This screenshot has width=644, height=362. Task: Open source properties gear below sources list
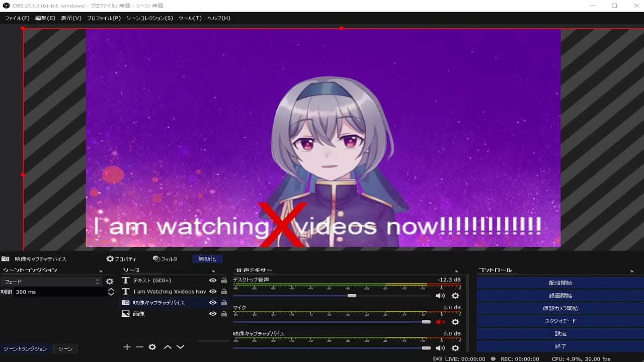152,347
